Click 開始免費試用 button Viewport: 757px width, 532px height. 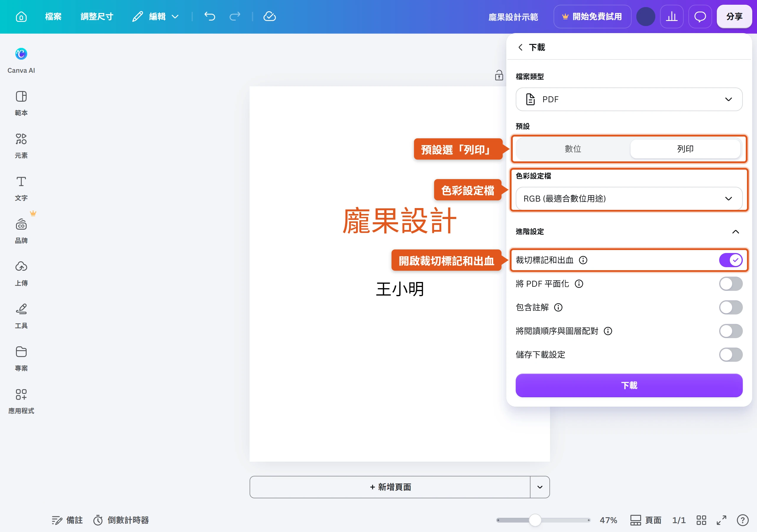click(x=592, y=17)
